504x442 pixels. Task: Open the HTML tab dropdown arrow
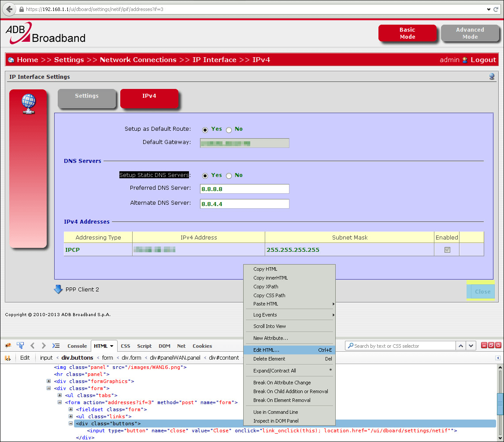111,346
